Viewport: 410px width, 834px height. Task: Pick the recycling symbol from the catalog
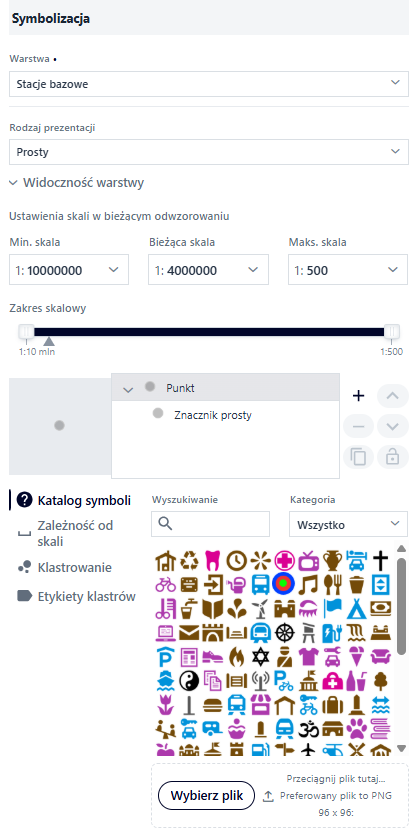(x=188, y=560)
